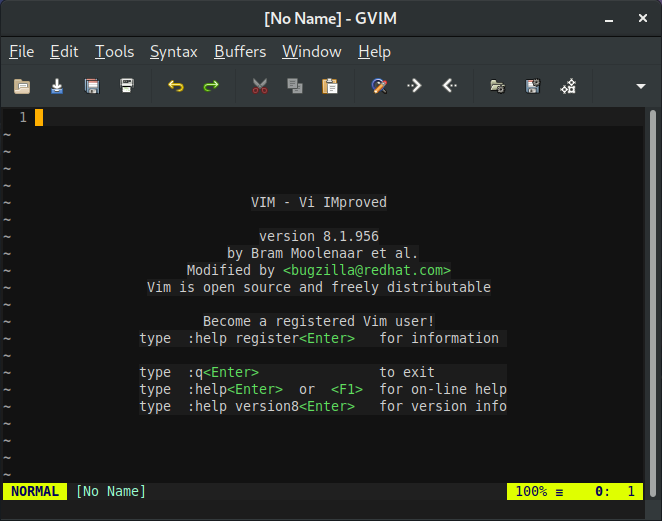Click 'Become a registered Vim user!' text
The height and width of the screenshot is (521, 662).
click(318, 321)
